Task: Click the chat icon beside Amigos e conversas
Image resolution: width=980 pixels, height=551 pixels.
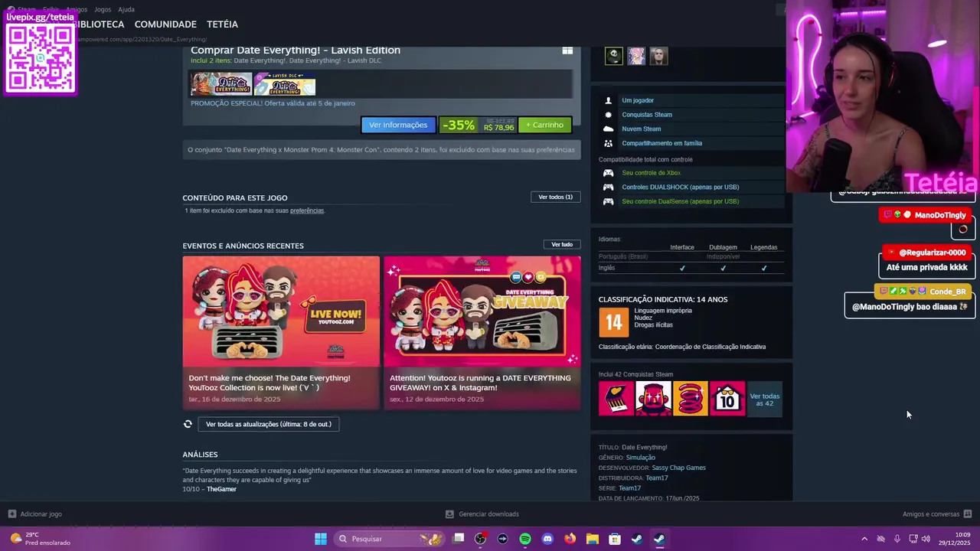Action: (968, 514)
